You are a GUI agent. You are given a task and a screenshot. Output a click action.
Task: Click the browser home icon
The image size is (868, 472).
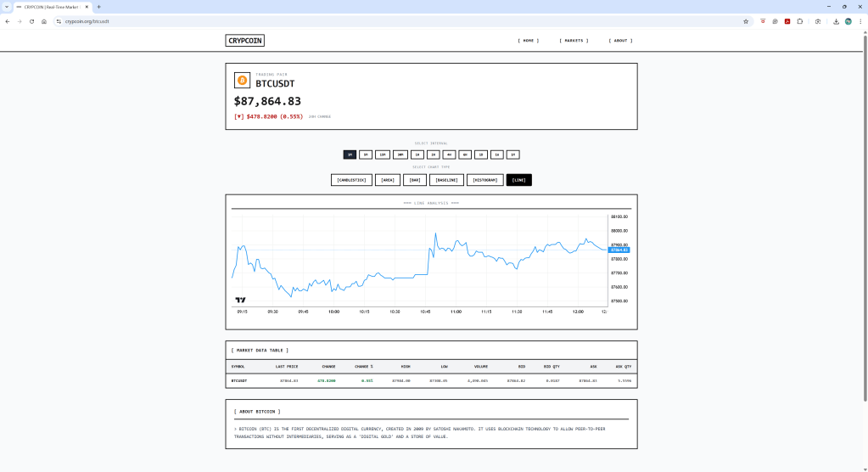coord(43,21)
